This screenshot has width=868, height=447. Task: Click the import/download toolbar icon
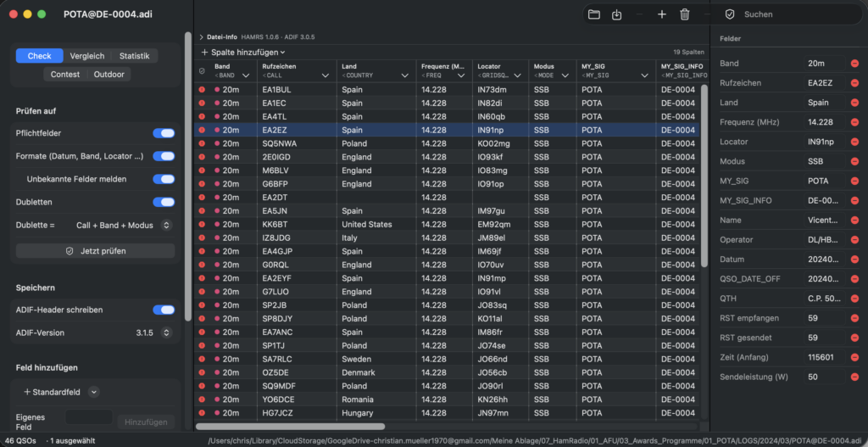click(617, 14)
